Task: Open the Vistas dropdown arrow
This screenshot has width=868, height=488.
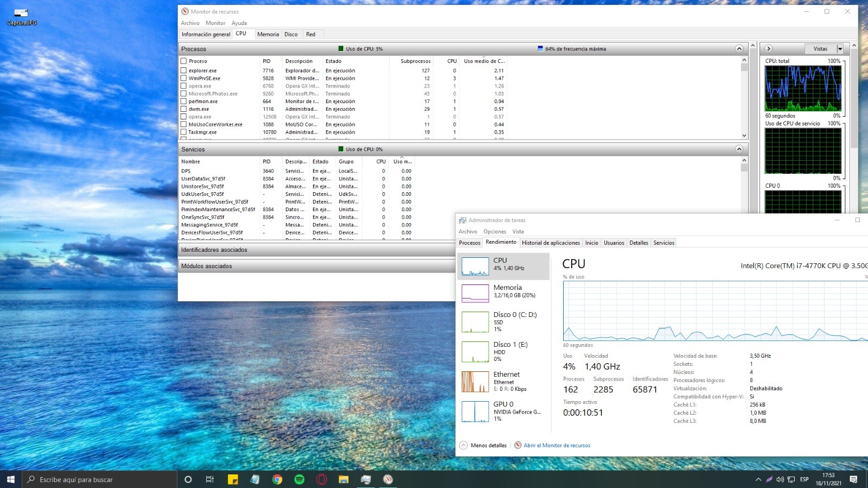Action: coord(840,49)
